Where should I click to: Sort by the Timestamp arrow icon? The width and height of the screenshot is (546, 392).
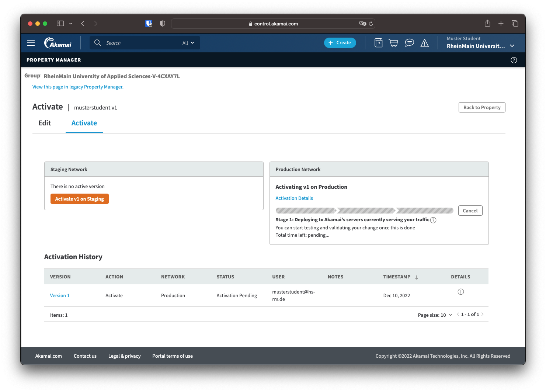coord(417,277)
